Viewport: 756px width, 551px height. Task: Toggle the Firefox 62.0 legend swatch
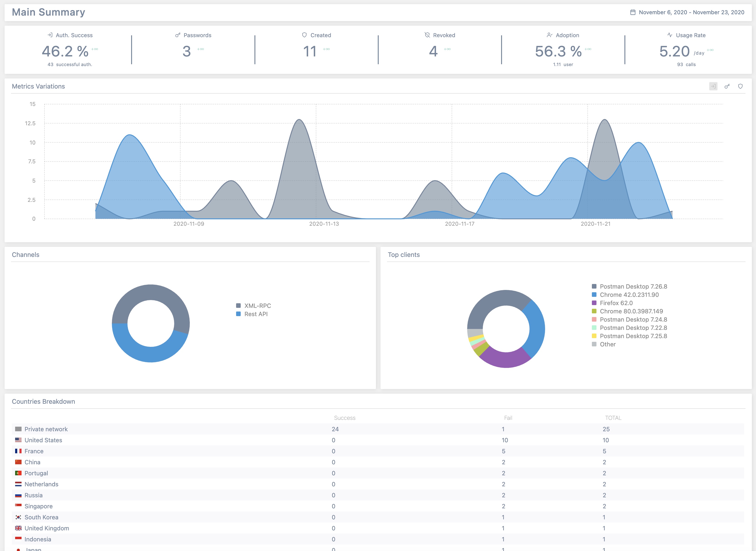click(594, 303)
